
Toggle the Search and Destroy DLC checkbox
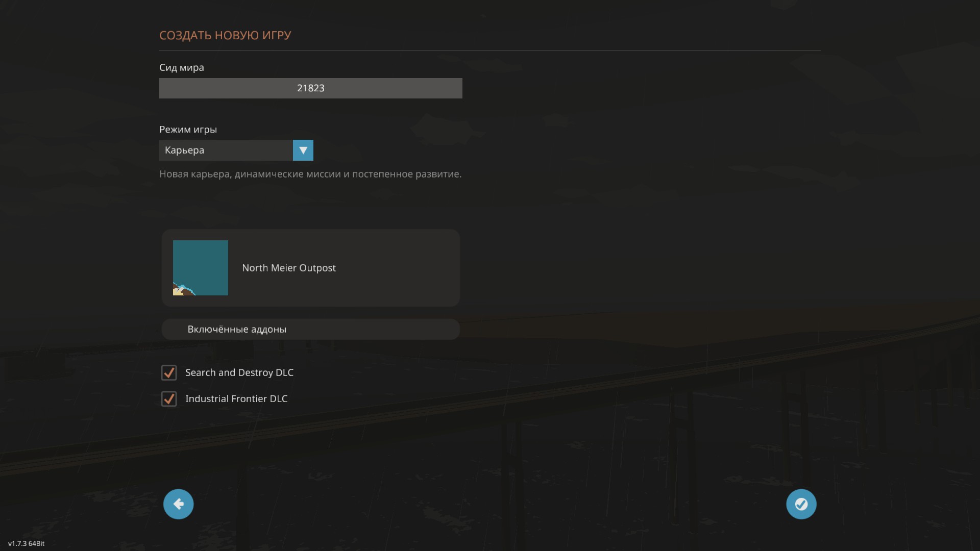point(169,372)
